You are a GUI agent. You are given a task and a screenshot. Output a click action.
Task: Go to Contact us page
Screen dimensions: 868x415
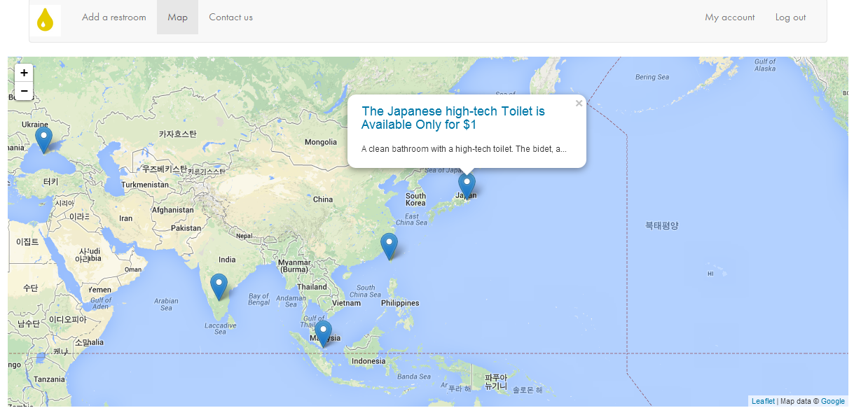point(230,17)
